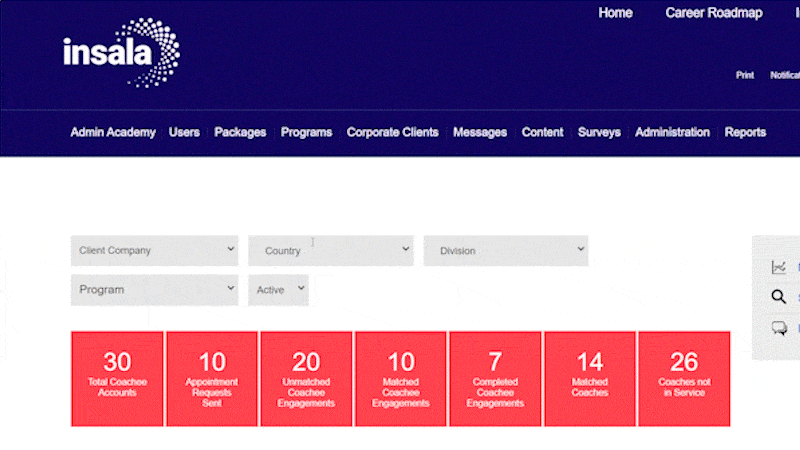
Task: Open the 30 Total Coachee Accounts tile
Action: [117, 379]
